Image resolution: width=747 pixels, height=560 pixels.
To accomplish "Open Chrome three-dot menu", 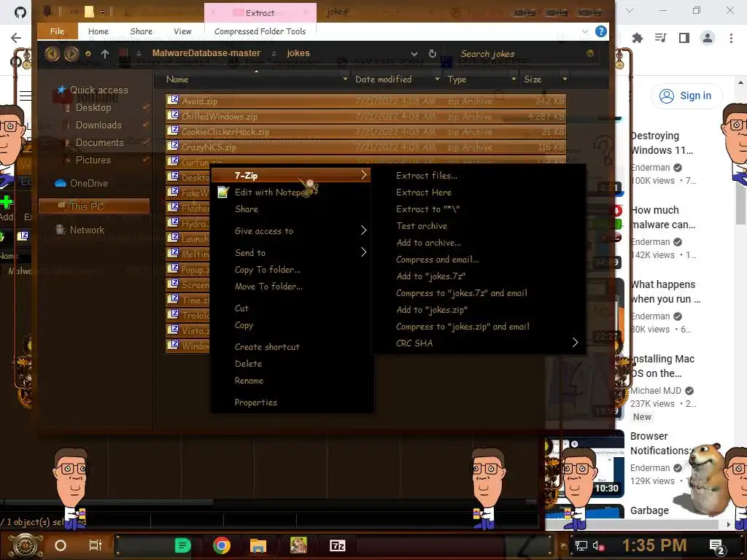I will click(x=731, y=38).
